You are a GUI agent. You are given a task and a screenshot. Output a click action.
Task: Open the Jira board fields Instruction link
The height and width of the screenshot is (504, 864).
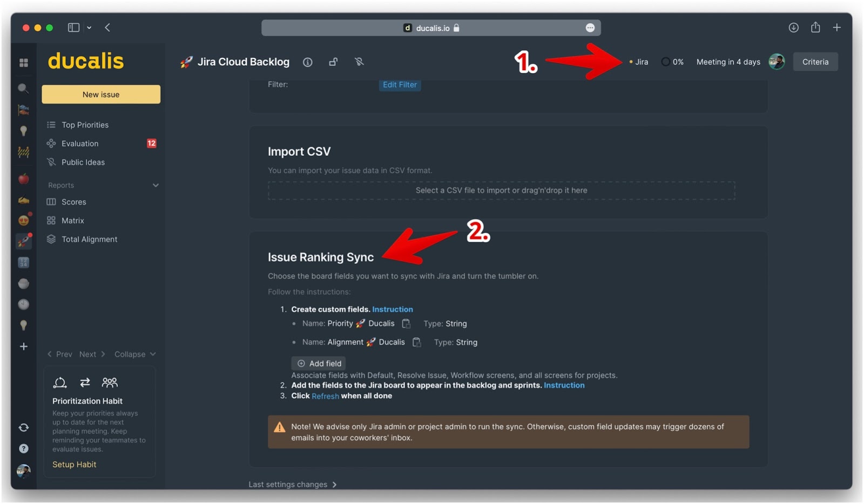tap(564, 385)
